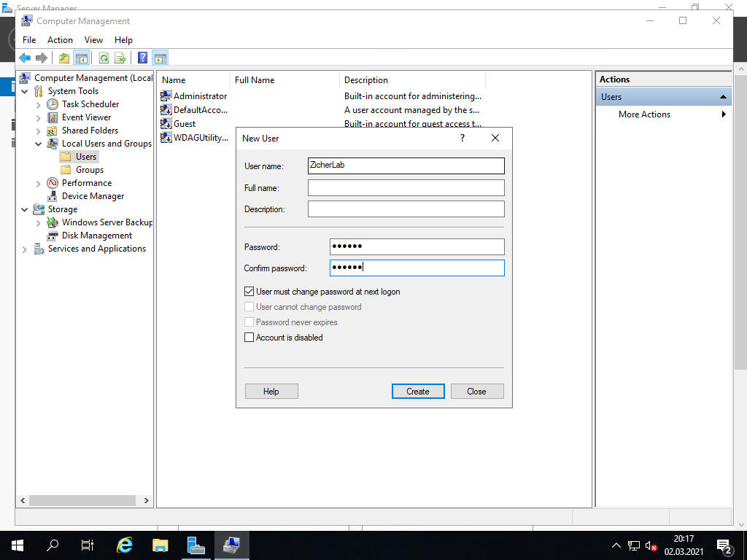Uncheck User must change password at next logon
Viewport: 747px width, 560px height.
coord(249,292)
